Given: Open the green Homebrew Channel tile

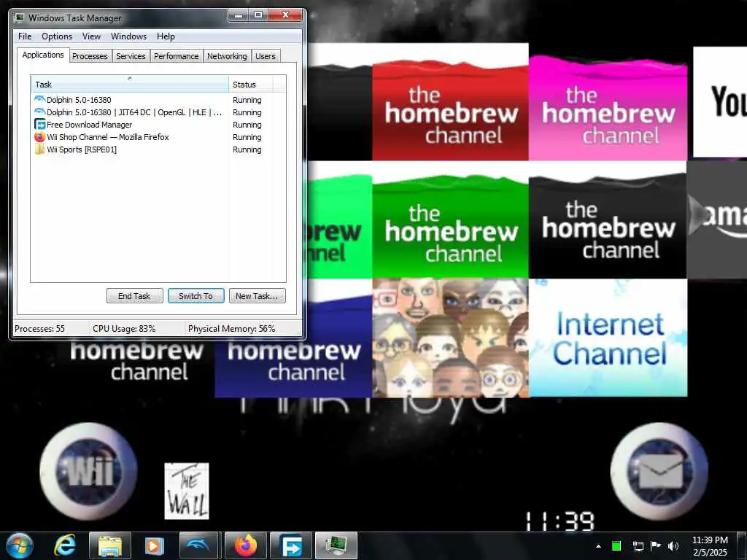Looking at the screenshot, I should tap(450, 226).
